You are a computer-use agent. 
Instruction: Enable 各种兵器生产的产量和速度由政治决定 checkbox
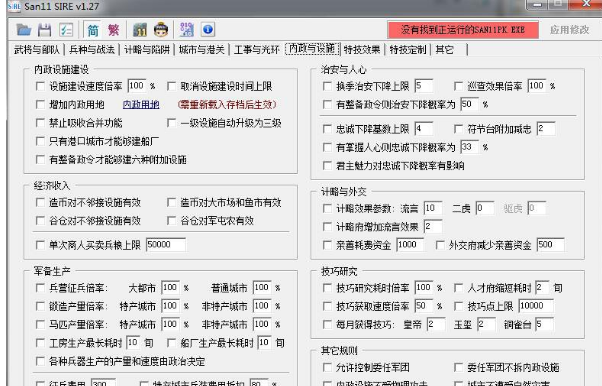pos(40,361)
